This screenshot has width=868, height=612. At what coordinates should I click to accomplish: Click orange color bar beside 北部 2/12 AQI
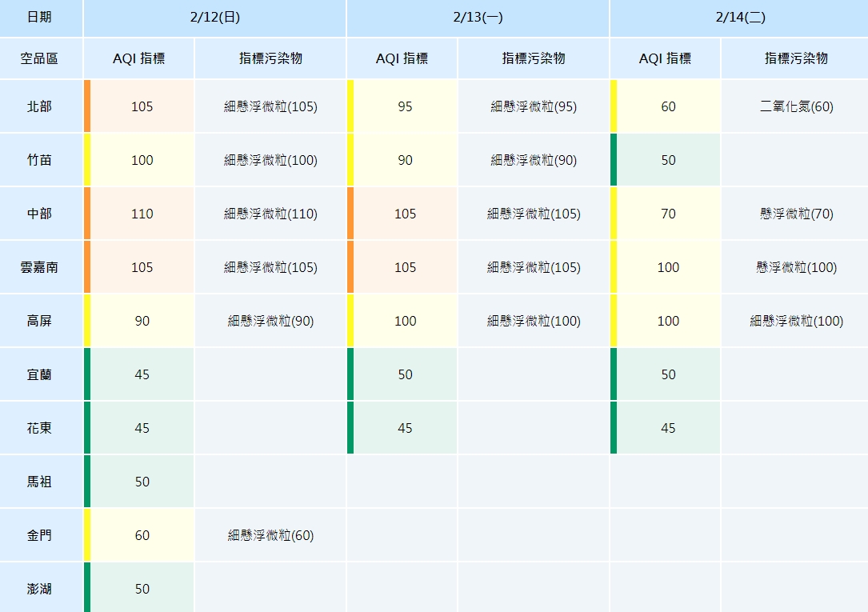click(87, 106)
